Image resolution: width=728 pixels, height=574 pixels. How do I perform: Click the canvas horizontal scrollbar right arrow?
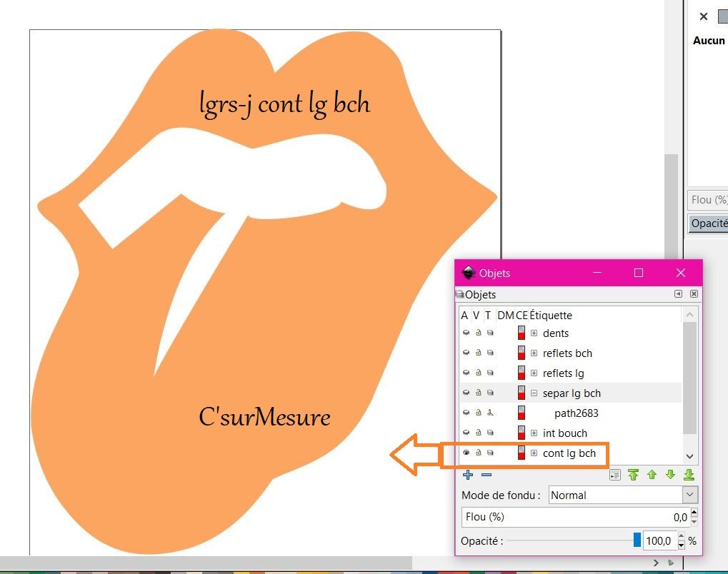tap(656, 563)
